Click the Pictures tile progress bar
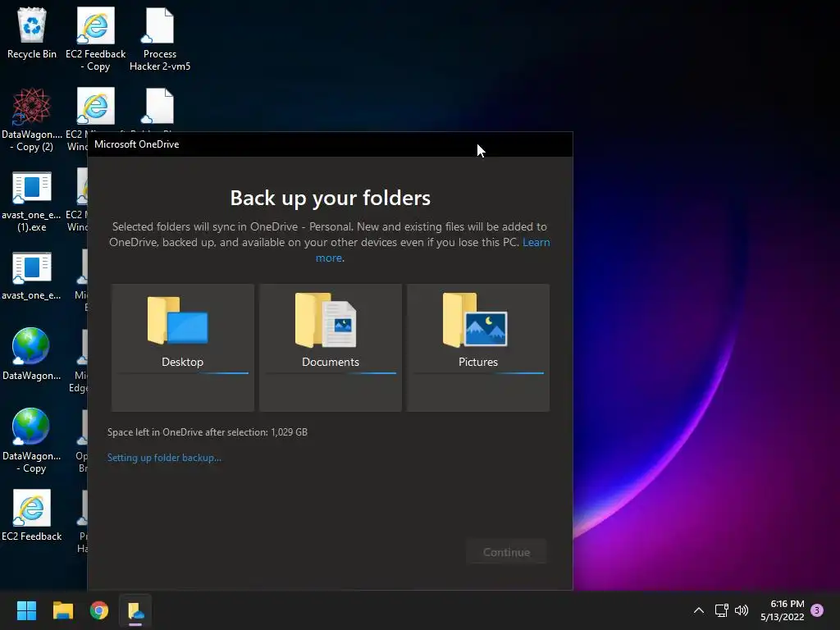Image resolution: width=840 pixels, height=630 pixels. 478,373
